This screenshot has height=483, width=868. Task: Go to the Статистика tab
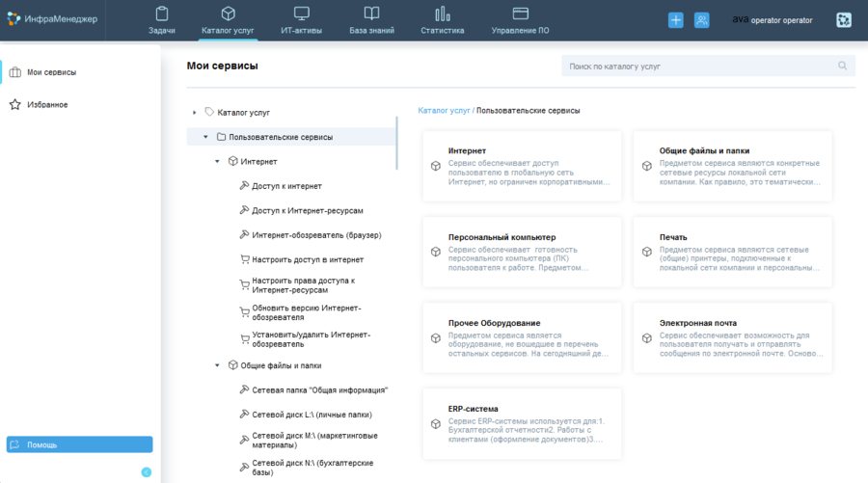coord(443,20)
